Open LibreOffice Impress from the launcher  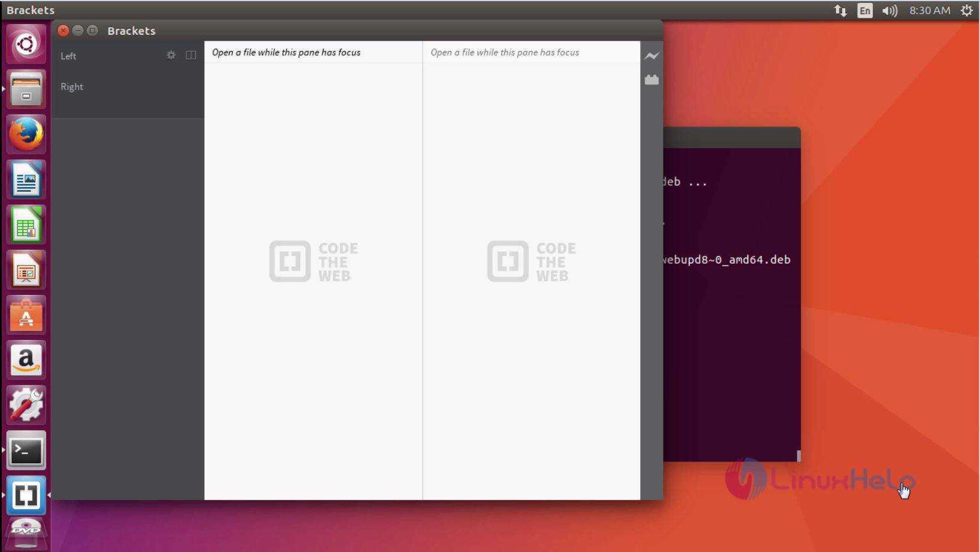pyautogui.click(x=26, y=270)
